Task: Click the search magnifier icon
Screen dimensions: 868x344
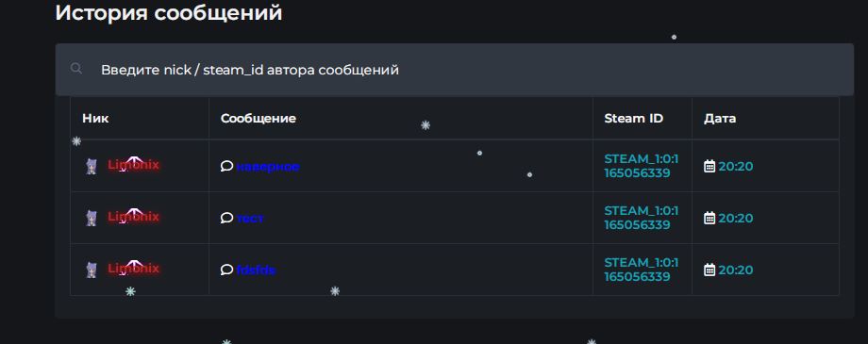Action: pyautogui.click(x=76, y=69)
